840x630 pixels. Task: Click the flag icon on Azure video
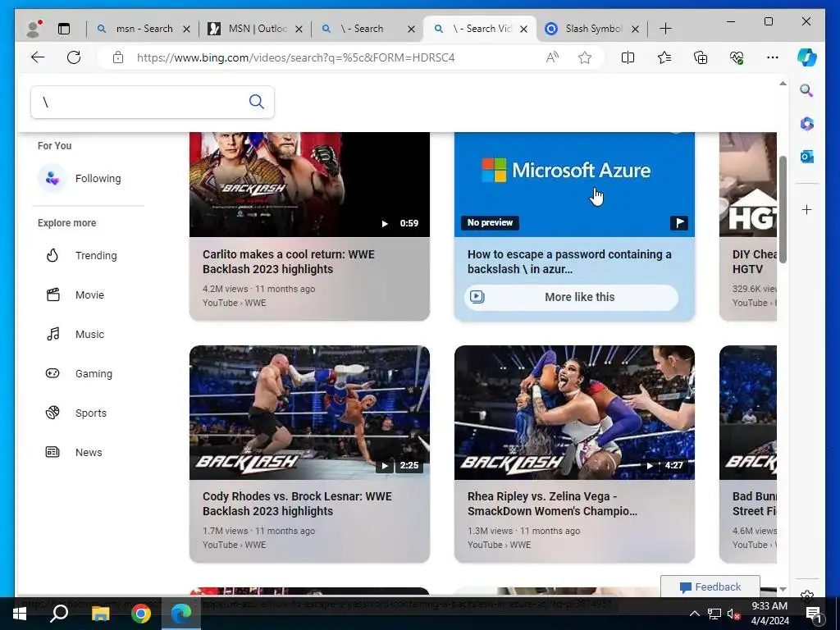click(678, 223)
